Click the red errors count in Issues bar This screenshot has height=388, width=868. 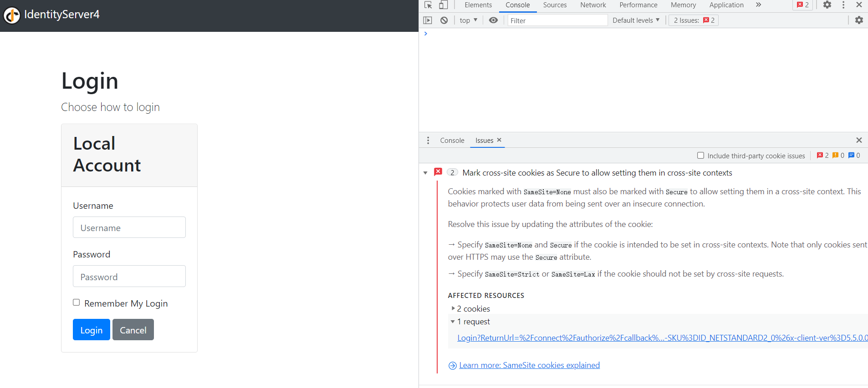pos(822,156)
